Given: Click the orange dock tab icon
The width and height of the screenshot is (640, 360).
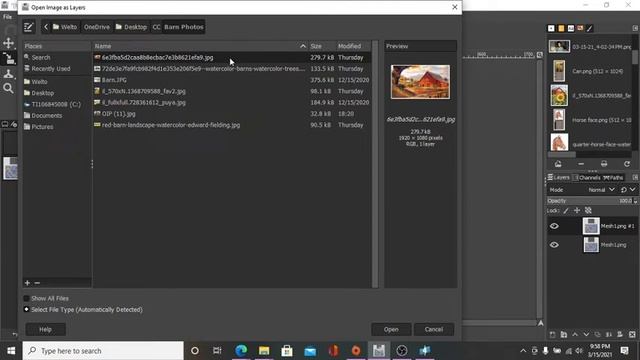Looking at the screenshot, I should coord(561,28).
